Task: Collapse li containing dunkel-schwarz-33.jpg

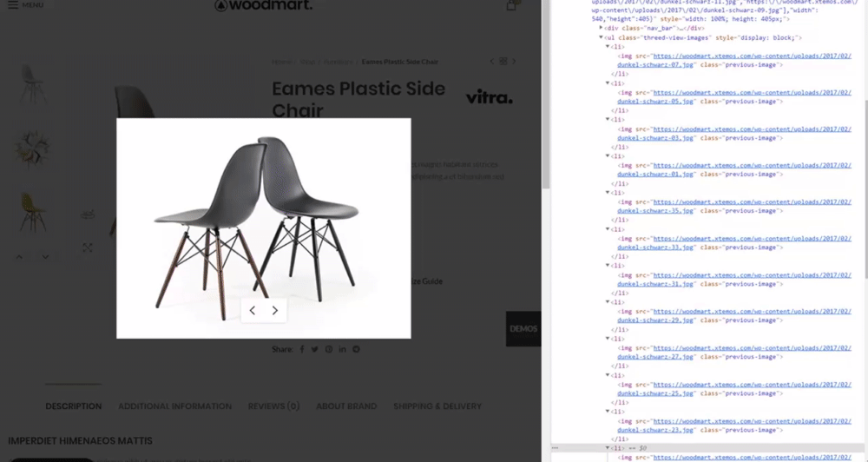Action: [608, 229]
